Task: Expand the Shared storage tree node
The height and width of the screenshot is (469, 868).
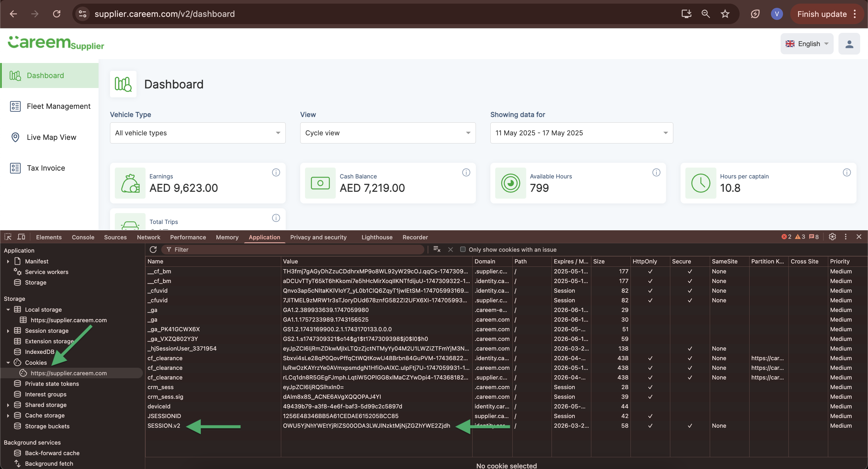Action: pos(8,404)
